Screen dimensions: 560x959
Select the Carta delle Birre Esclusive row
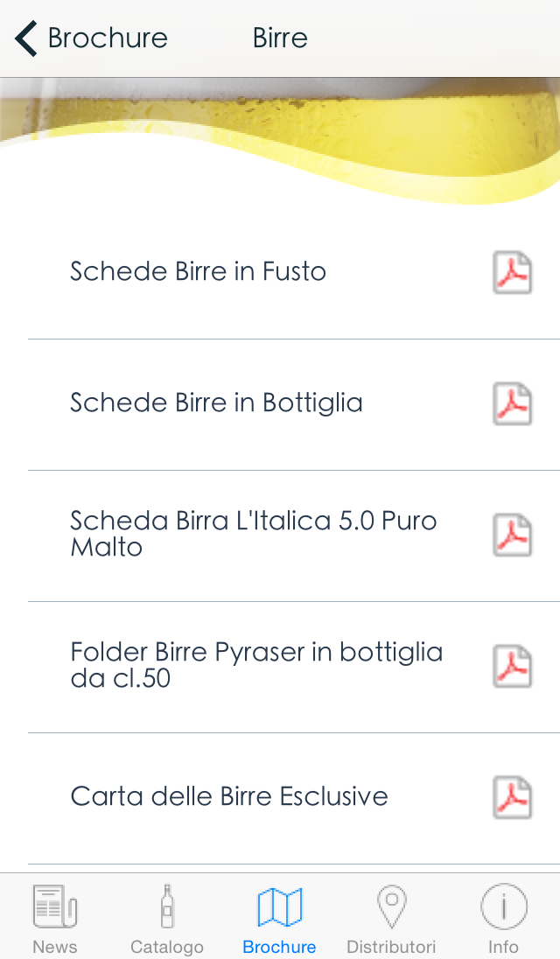pos(230,797)
